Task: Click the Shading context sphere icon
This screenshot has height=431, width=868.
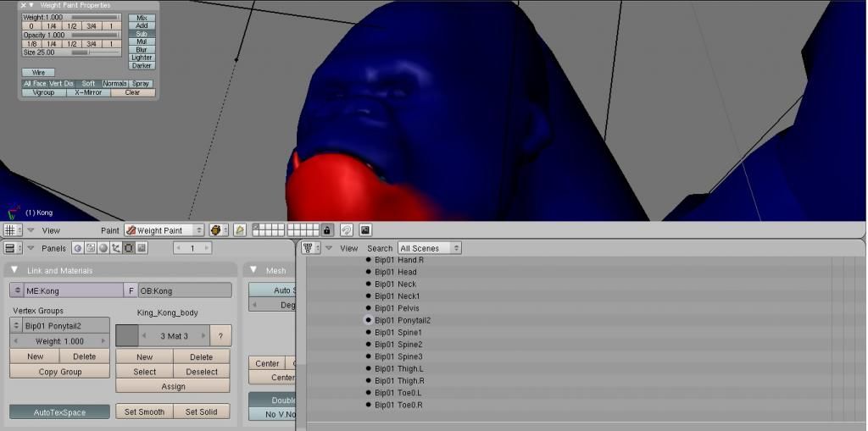Action: (x=103, y=248)
